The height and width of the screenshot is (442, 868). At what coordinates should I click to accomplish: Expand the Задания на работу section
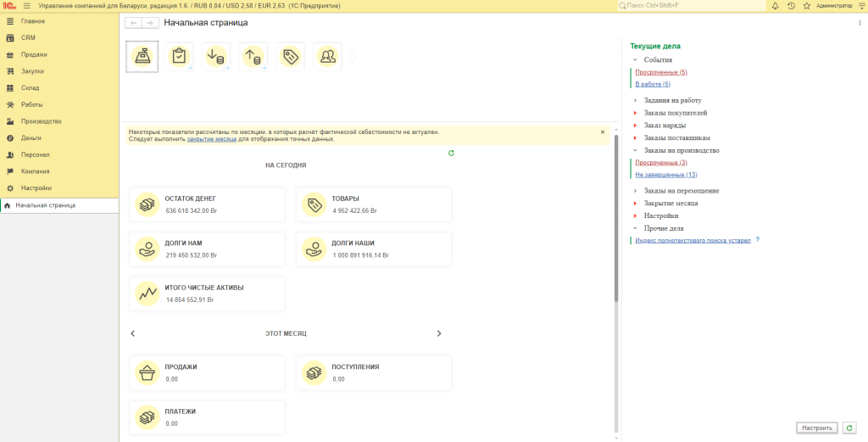point(635,100)
